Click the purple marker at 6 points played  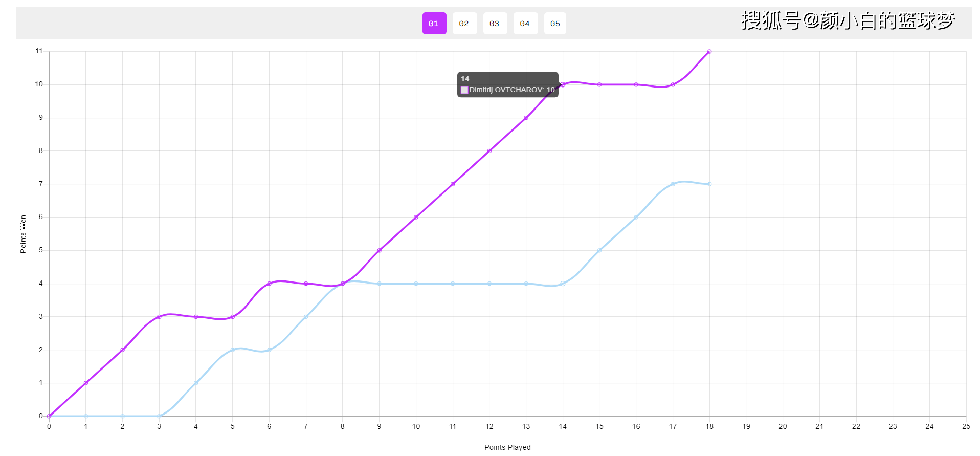[x=269, y=284]
